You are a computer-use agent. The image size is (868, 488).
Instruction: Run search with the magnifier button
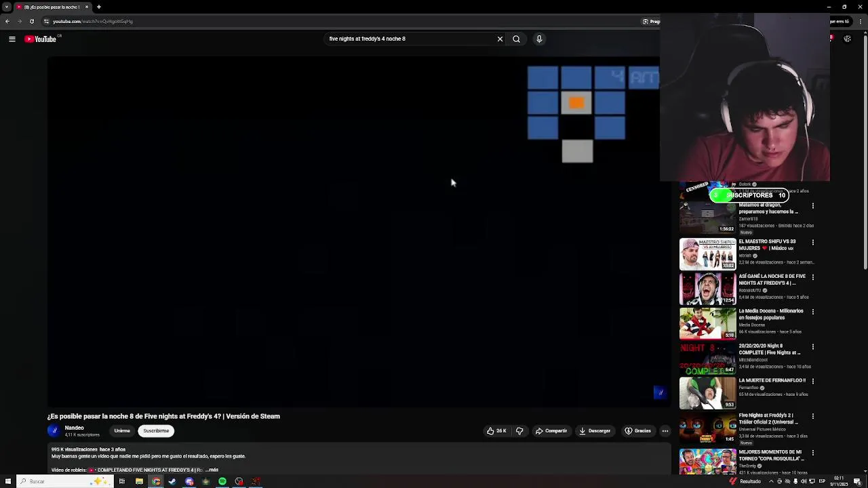point(516,39)
